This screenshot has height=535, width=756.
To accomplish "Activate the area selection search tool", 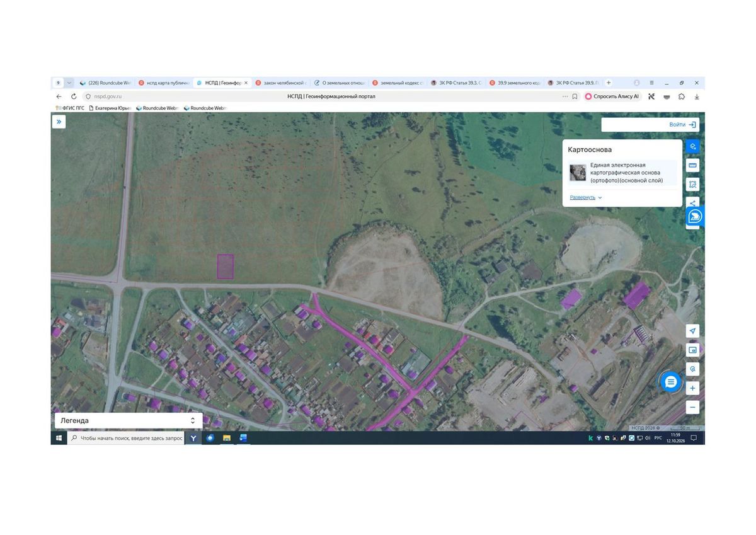I will pos(692,184).
